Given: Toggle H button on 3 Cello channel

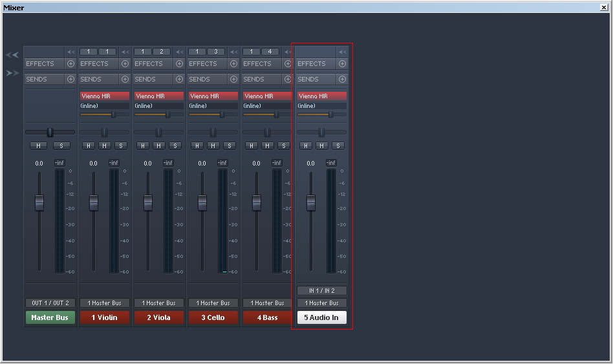Looking at the screenshot, I should click(197, 146).
